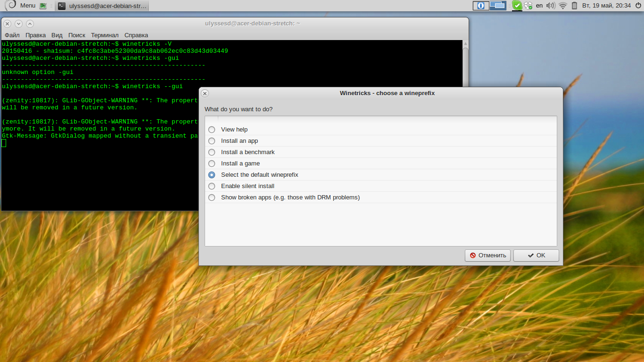This screenshot has height=362, width=644.
Task: Open the Поиск menu in terminal
Action: point(77,35)
